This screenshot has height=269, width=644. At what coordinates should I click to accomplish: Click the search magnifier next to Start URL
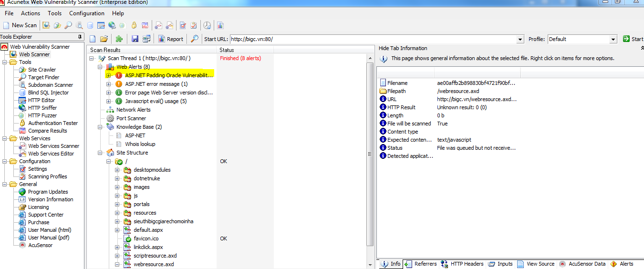(x=195, y=39)
